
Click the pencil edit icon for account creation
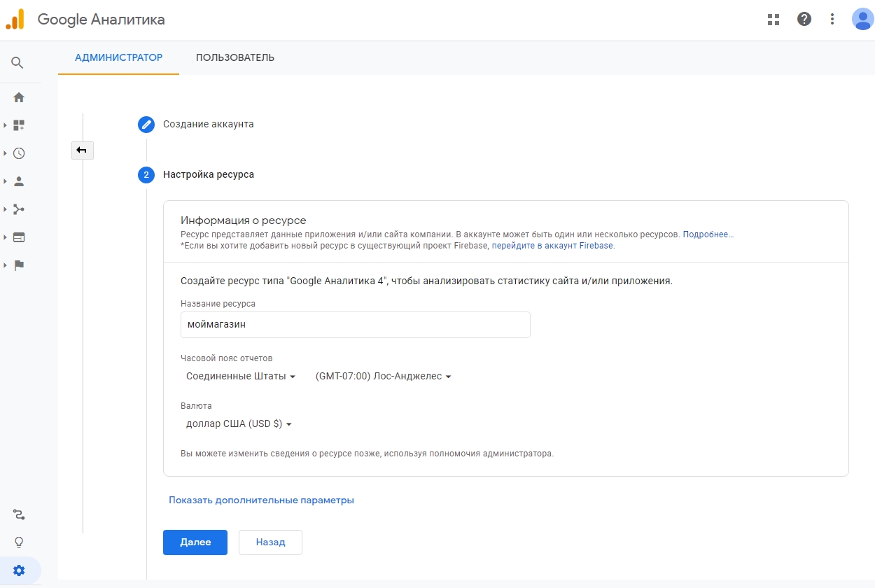click(146, 125)
